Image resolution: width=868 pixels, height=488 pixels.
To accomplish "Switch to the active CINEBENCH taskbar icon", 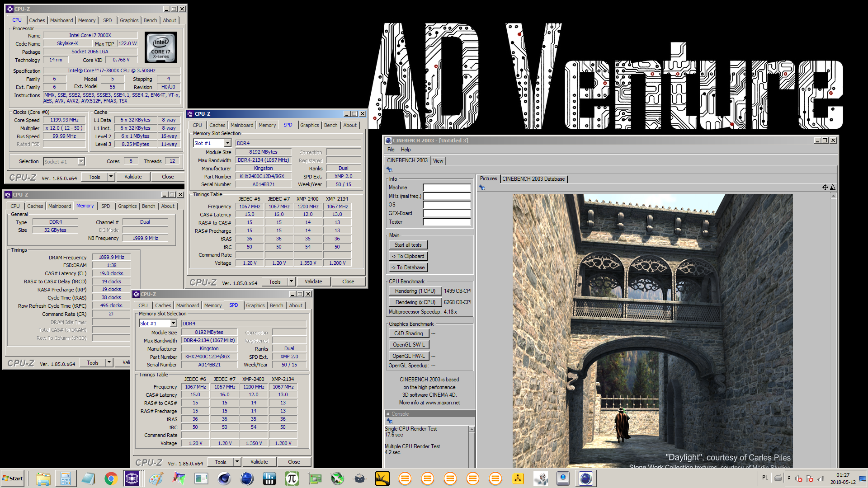I will click(x=585, y=479).
